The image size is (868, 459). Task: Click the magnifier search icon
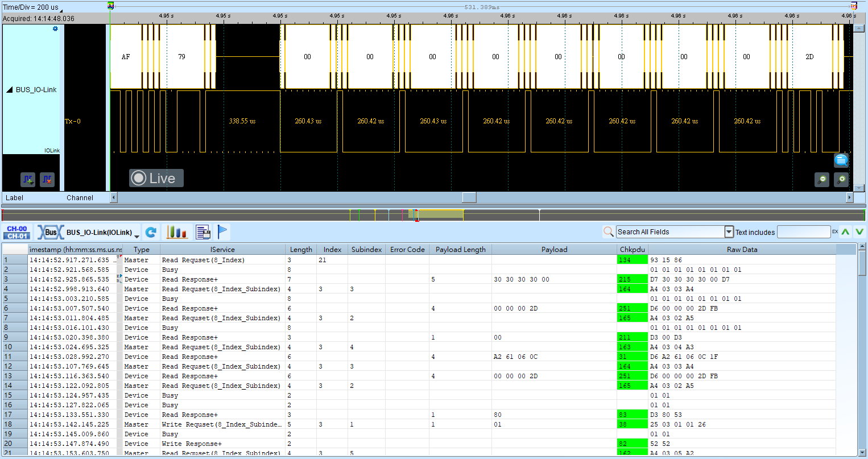pyautogui.click(x=608, y=231)
